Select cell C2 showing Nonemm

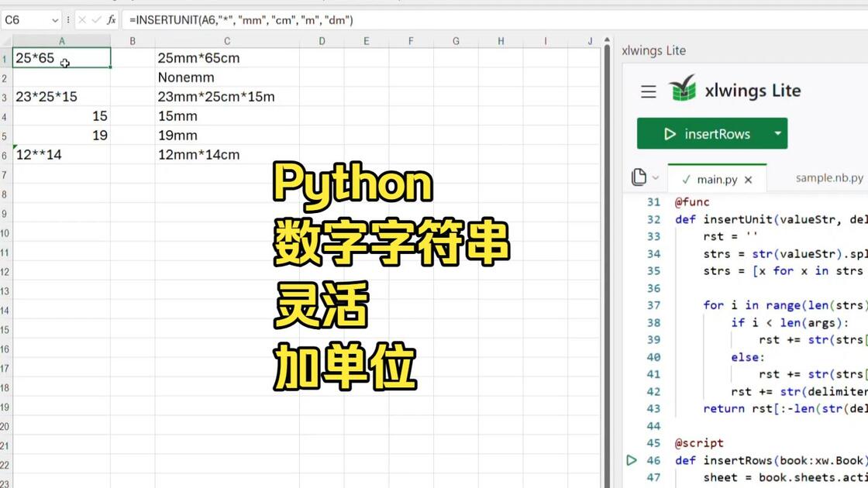click(227, 77)
